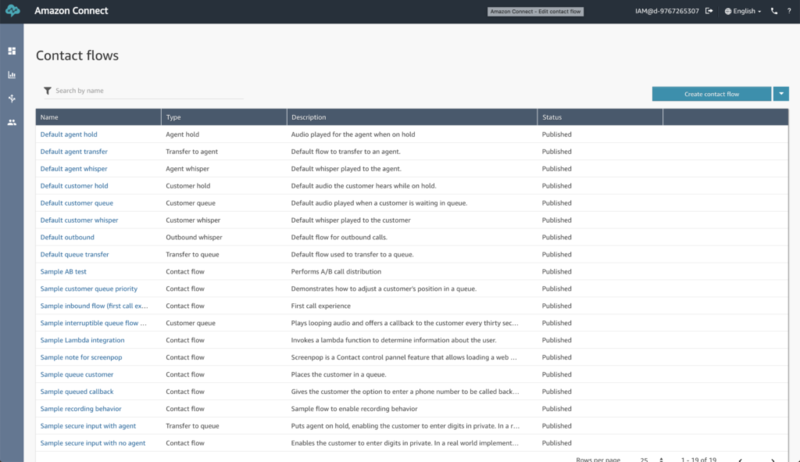Expand the Create contact flow dropdown arrow
This screenshot has width=800, height=462.
(x=781, y=94)
